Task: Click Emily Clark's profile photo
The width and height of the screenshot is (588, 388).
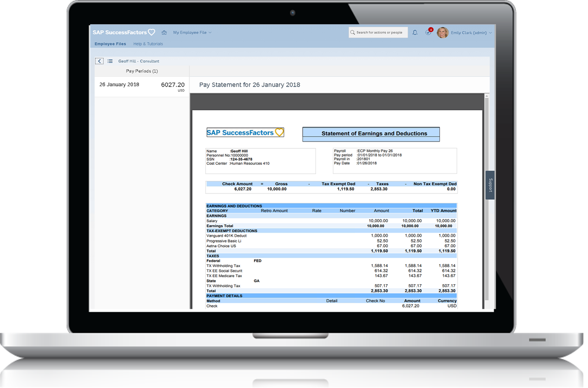Action: [x=443, y=33]
